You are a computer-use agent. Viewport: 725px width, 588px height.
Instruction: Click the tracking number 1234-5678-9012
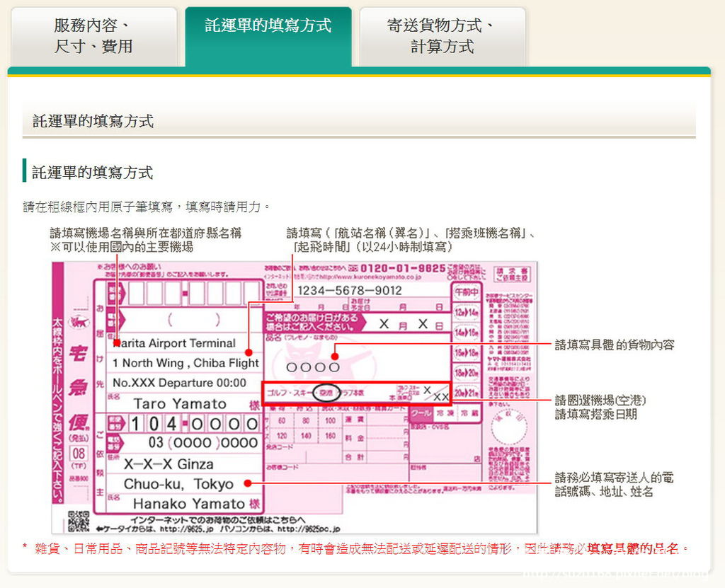point(350,290)
